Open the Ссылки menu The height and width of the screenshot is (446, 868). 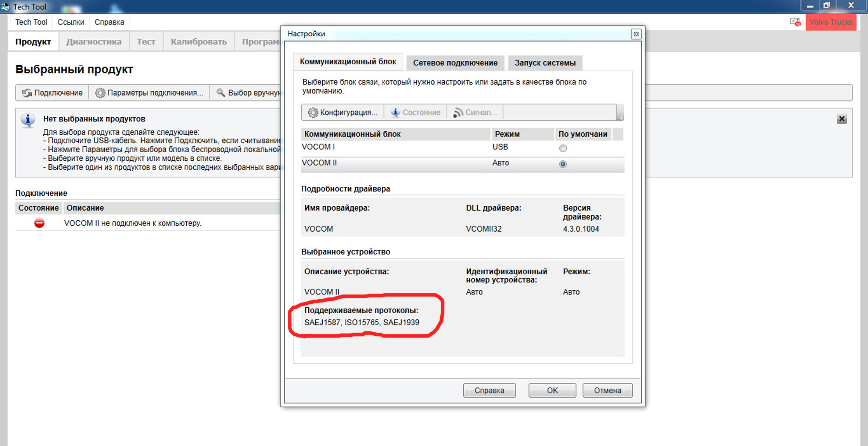(71, 22)
